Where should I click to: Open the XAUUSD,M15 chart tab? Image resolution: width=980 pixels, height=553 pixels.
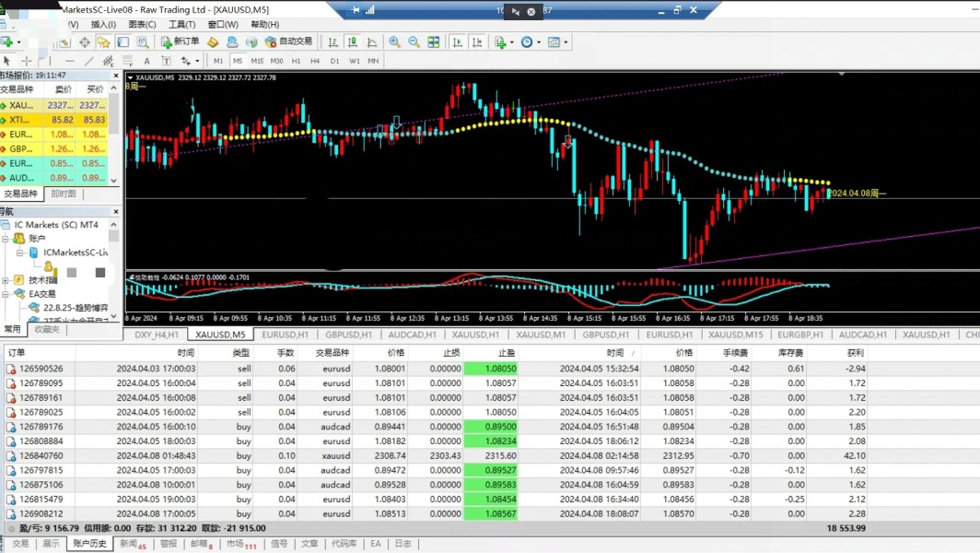[x=735, y=335]
